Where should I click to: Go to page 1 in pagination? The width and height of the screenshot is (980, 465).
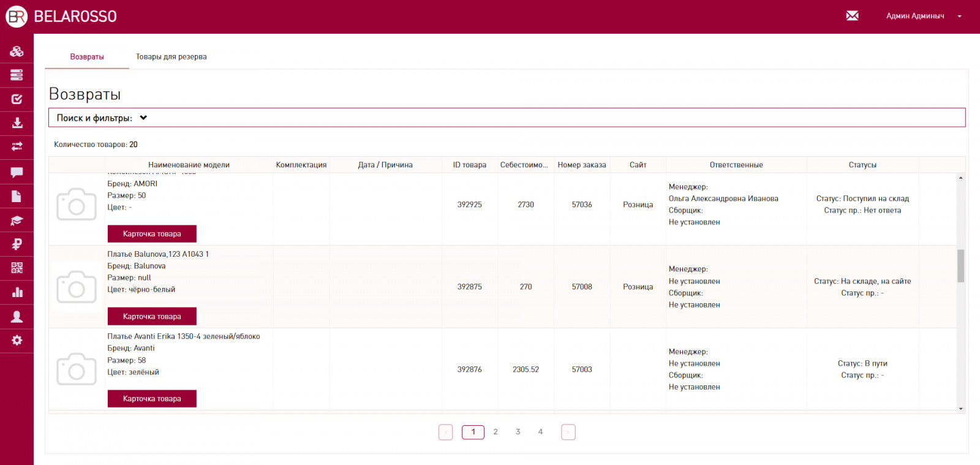point(473,432)
